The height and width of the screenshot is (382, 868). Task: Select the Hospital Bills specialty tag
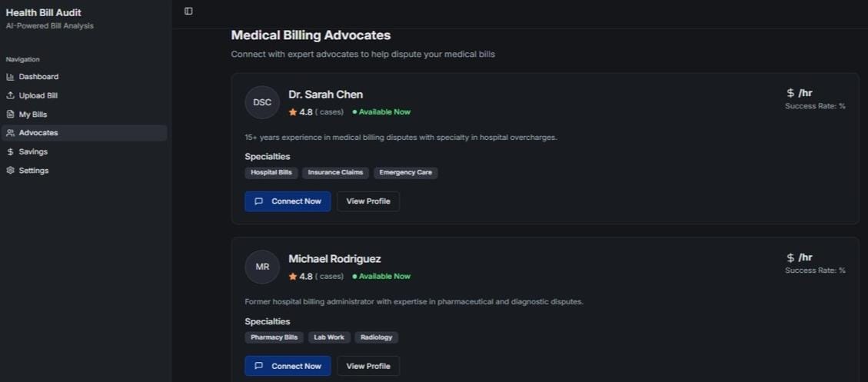coord(271,173)
